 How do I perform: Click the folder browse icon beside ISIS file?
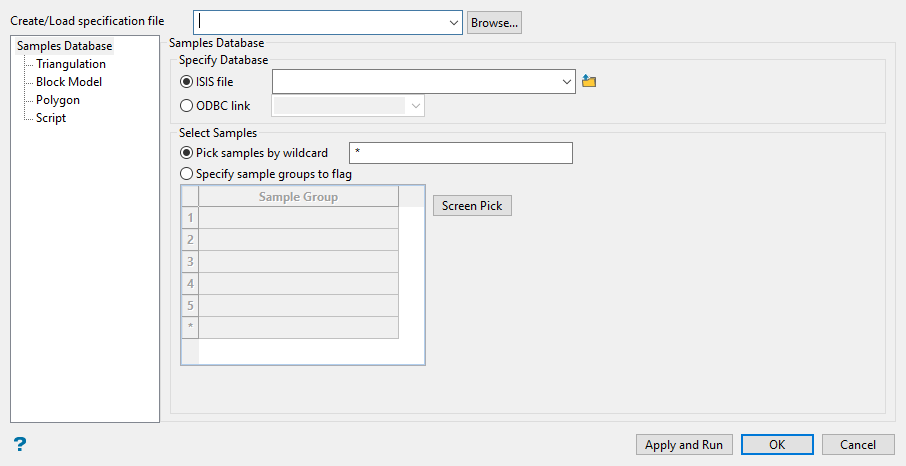tap(589, 82)
